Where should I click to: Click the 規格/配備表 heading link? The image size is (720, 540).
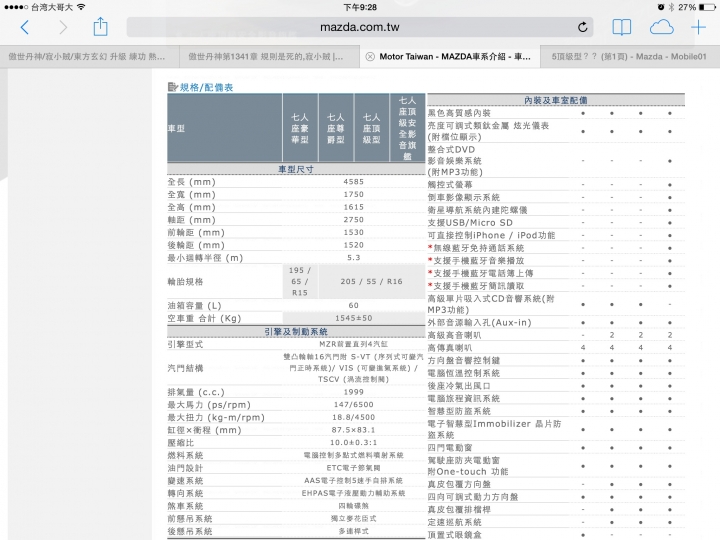(206, 87)
